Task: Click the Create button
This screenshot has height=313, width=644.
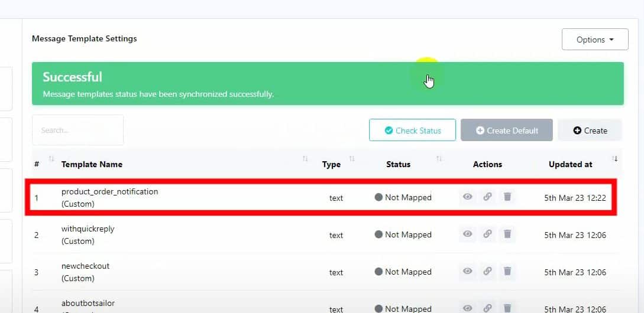Action: (x=590, y=131)
